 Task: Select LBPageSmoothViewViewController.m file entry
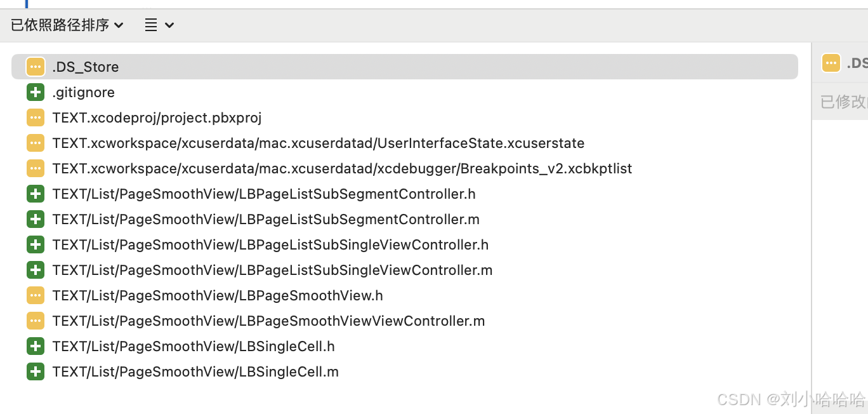coord(268,321)
